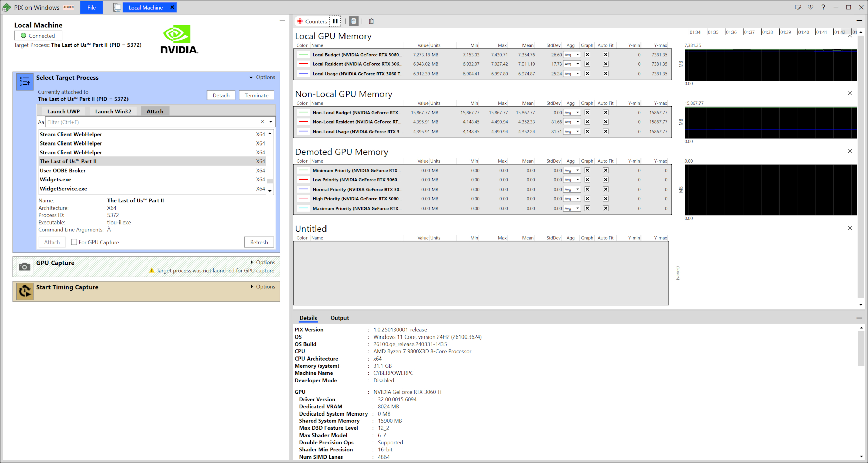Click the warning icon for GPU capture message
The height and width of the screenshot is (463, 868).
pyautogui.click(x=152, y=270)
